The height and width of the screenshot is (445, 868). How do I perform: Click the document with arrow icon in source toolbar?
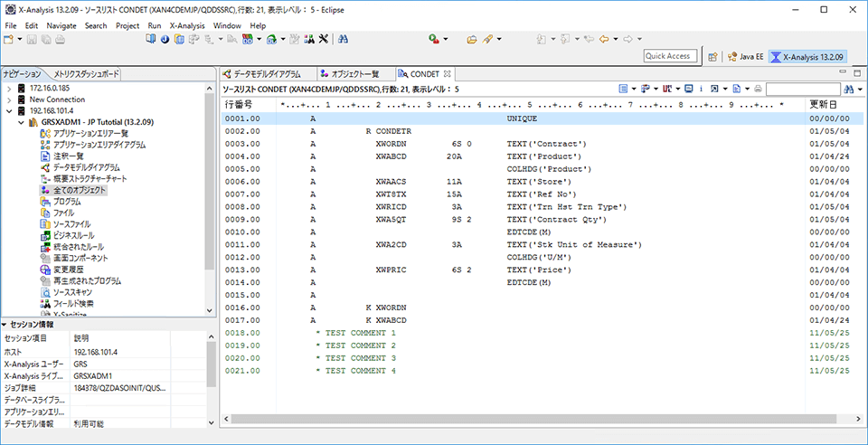tap(737, 89)
